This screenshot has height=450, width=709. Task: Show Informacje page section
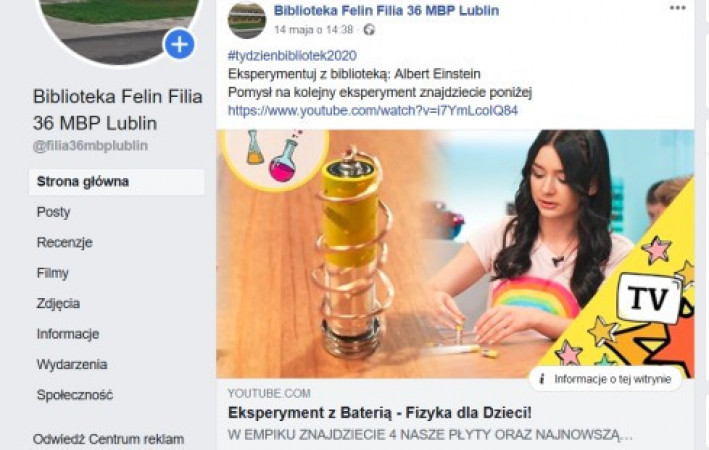[68, 334]
